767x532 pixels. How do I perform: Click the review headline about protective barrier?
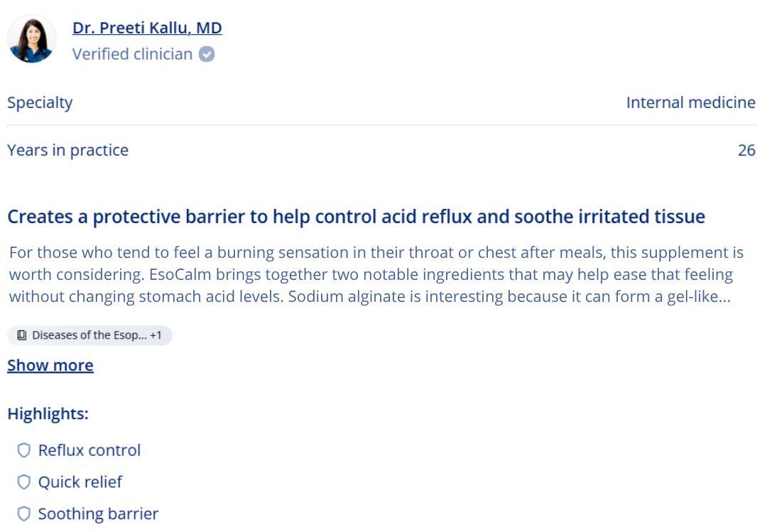click(356, 217)
